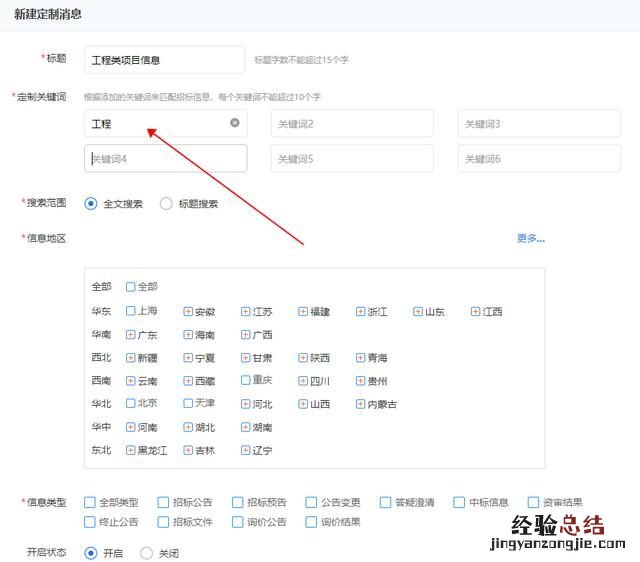
Task: Clear the 工程 keyword with the X icon
Action: [x=235, y=123]
